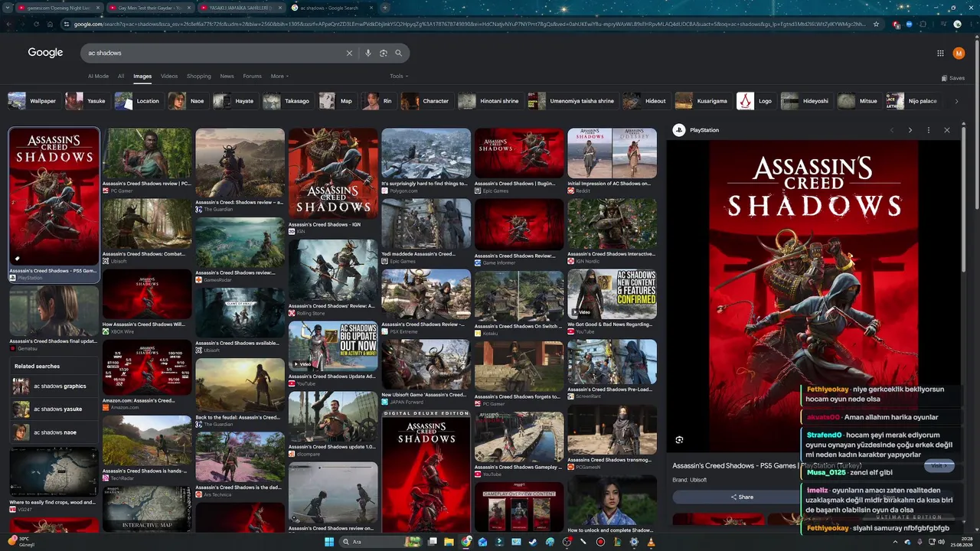Open AC Shadows Big Update Out Now thumbnail

tap(333, 346)
